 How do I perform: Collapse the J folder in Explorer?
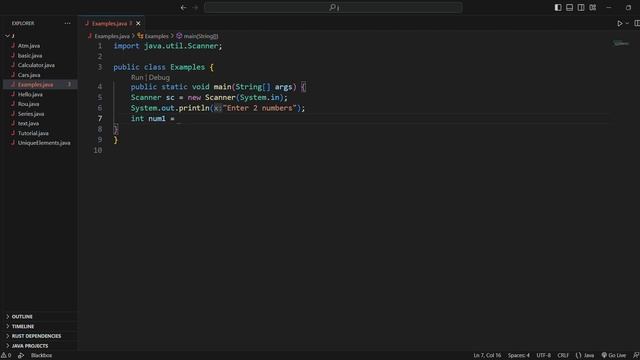click(7, 36)
